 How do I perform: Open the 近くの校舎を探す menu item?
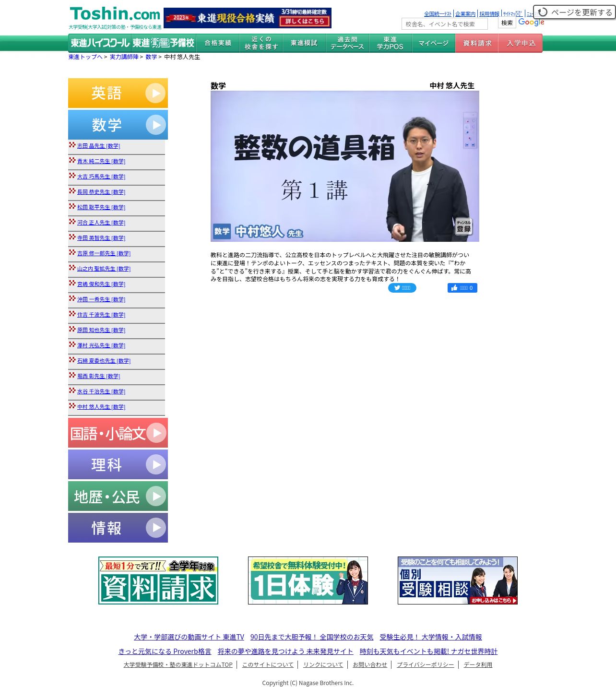click(261, 43)
